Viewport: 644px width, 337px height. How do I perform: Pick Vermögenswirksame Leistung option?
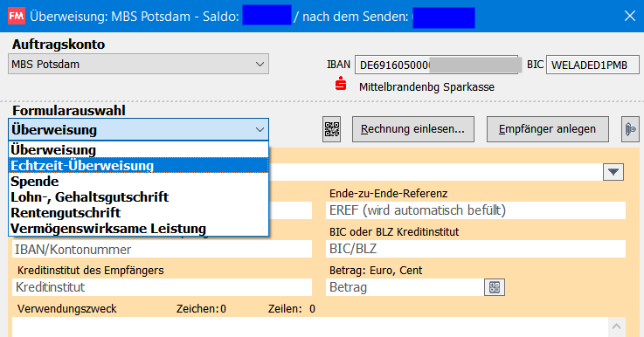138,228
